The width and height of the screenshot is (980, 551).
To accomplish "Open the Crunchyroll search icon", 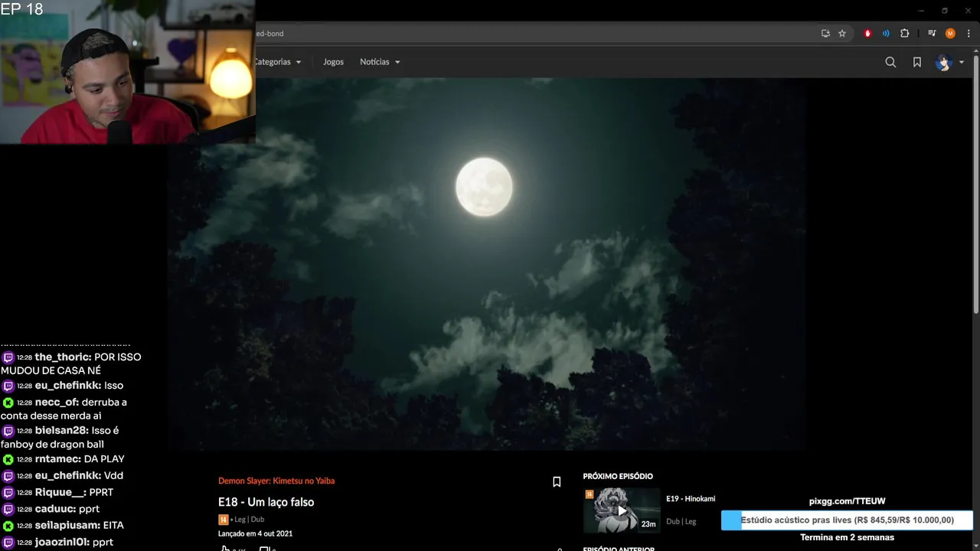I will tap(890, 62).
